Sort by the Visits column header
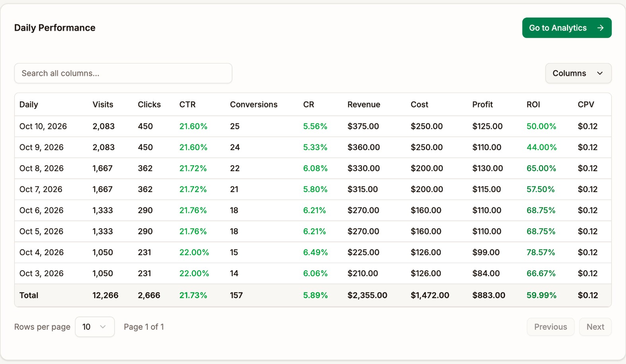 pyautogui.click(x=103, y=105)
